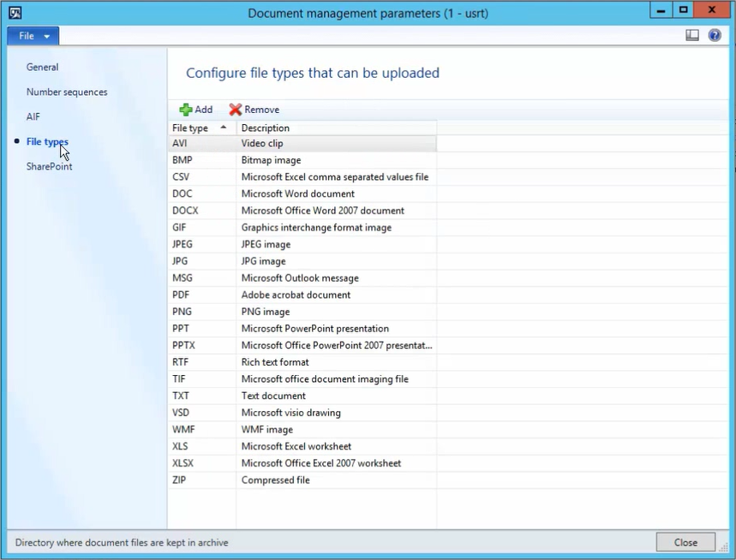The image size is (736, 560).
Task: Click the Description column header
Action: [337, 128]
